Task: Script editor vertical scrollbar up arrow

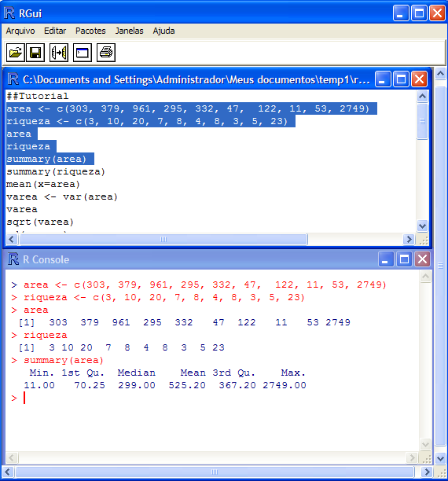Action: coord(423,97)
